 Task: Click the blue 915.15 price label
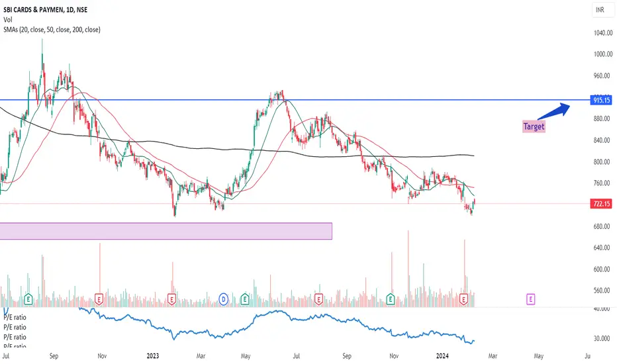(602, 100)
